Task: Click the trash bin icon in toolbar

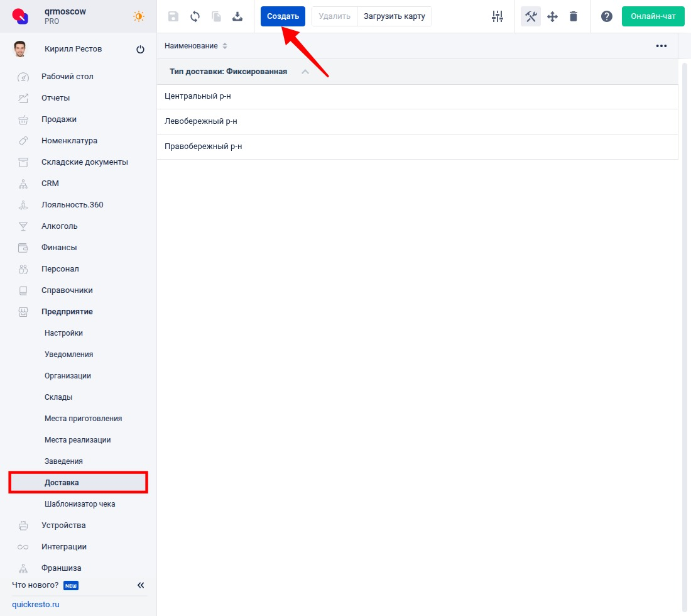Action: (574, 16)
